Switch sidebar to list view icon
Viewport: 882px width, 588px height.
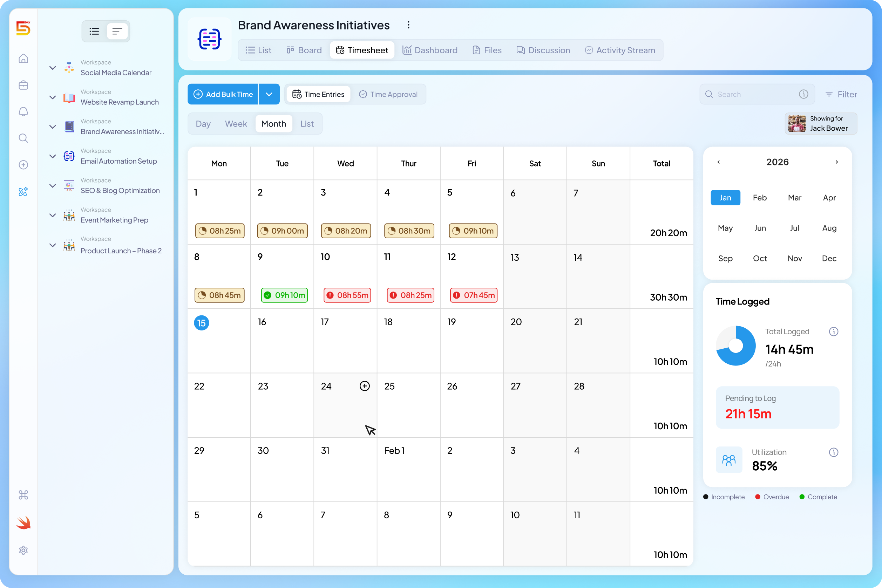[94, 31]
